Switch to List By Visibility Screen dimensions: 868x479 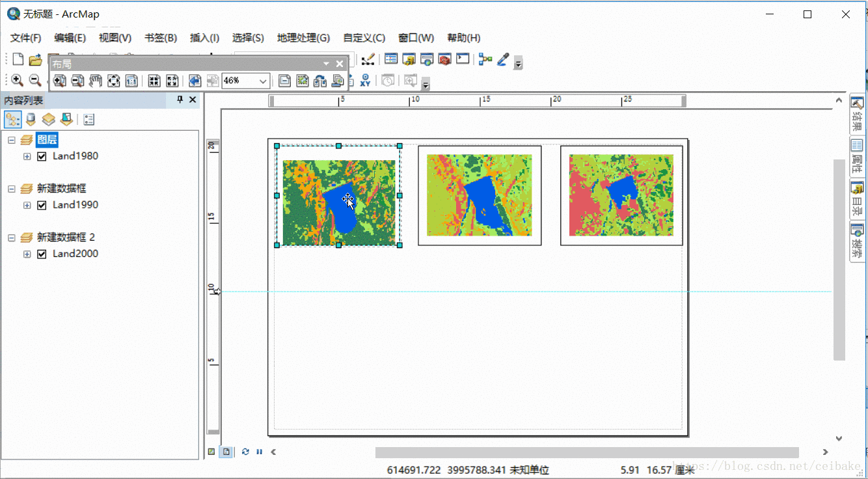48,119
